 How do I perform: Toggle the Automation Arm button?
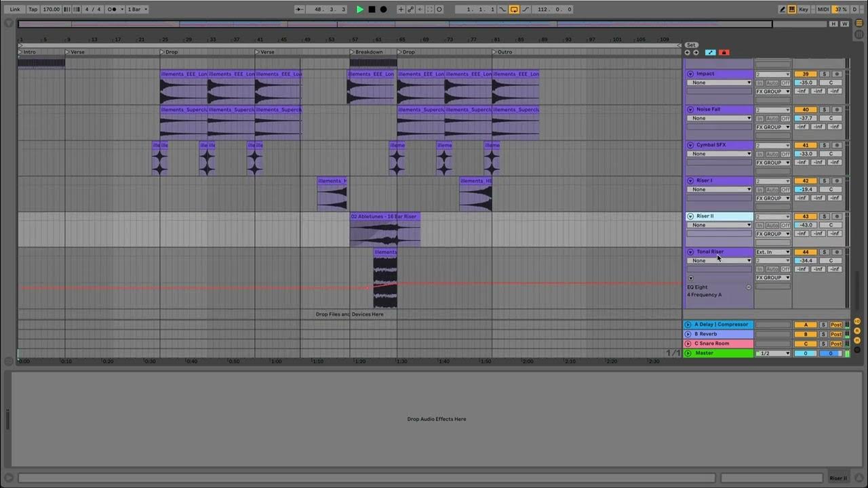(410, 9)
